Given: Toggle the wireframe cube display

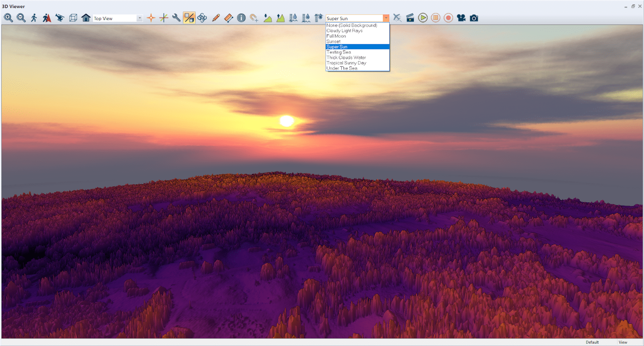Looking at the screenshot, I should [73, 18].
